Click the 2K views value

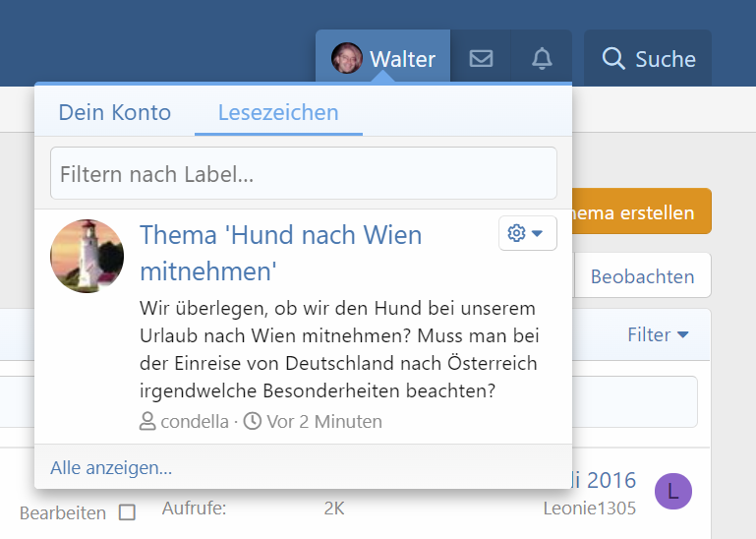tap(334, 509)
